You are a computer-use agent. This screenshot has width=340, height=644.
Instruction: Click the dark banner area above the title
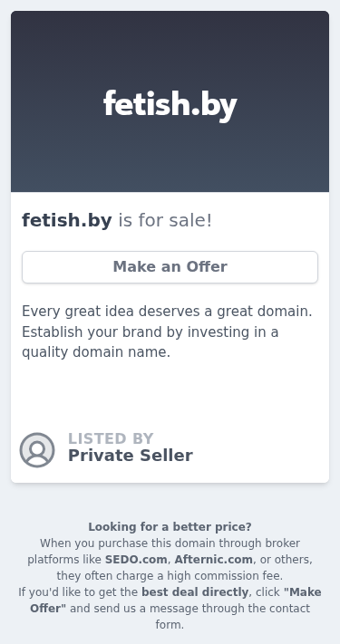tap(170, 45)
